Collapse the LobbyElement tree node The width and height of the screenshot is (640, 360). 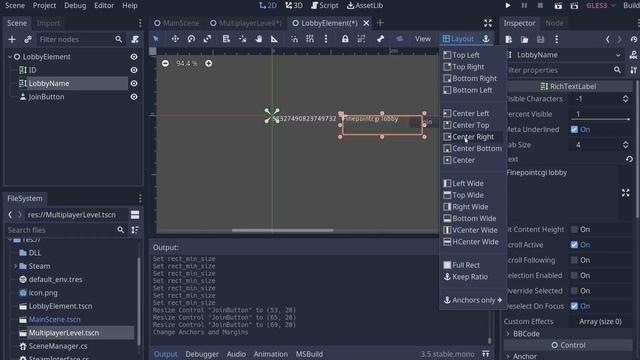(10, 57)
